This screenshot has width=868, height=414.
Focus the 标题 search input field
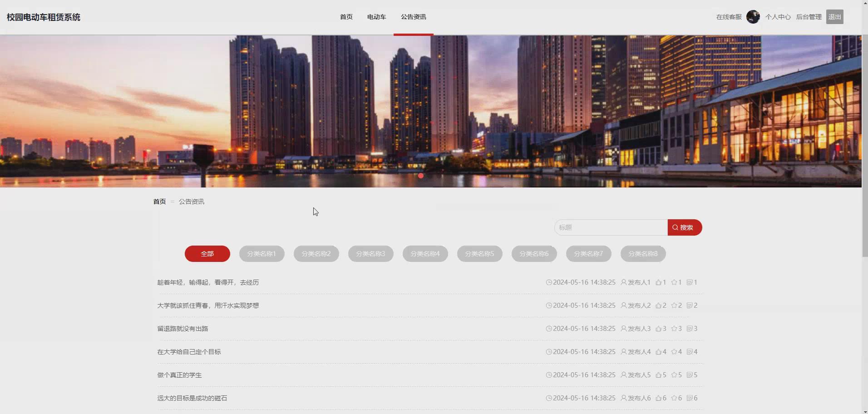(x=611, y=227)
